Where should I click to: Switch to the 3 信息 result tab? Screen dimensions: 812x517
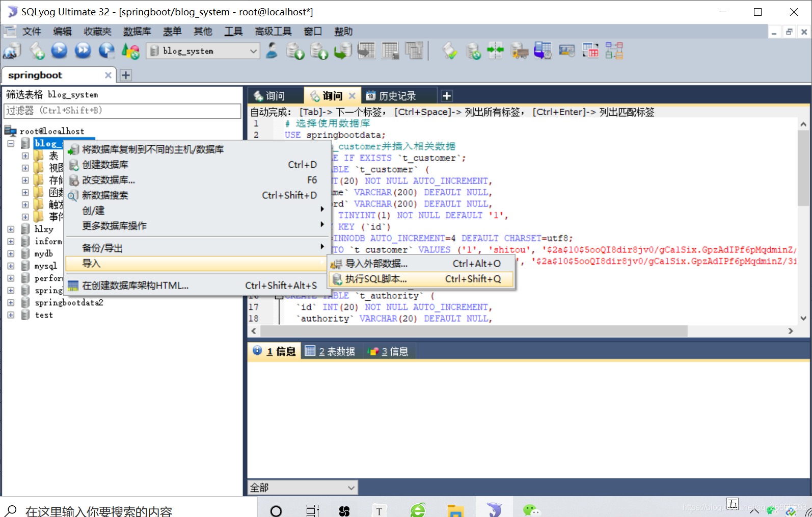(x=389, y=351)
